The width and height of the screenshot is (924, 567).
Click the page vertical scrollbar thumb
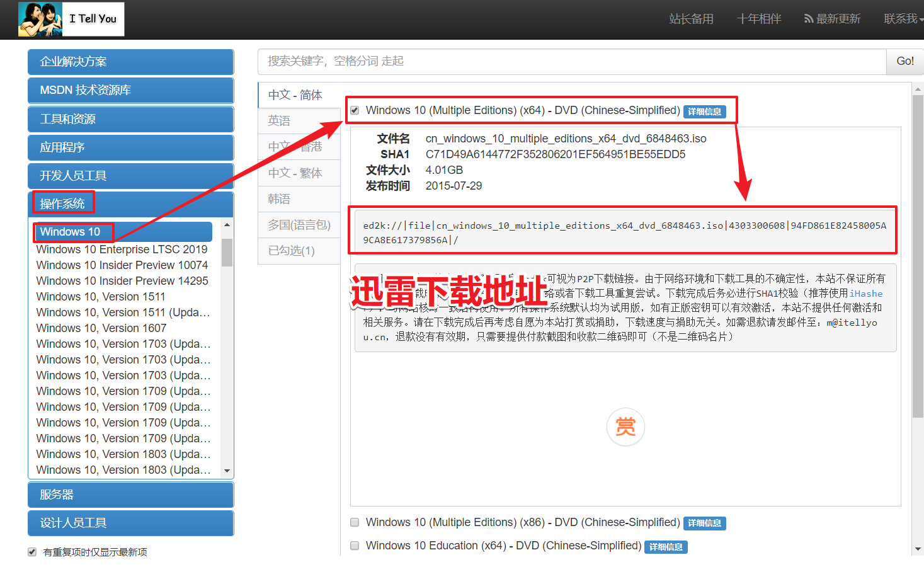tap(918, 256)
